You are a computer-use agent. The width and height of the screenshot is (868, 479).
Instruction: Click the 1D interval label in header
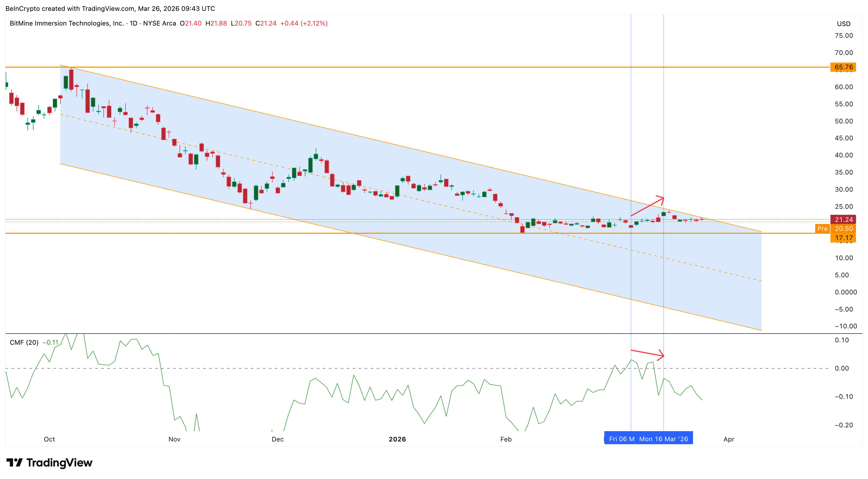point(133,23)
